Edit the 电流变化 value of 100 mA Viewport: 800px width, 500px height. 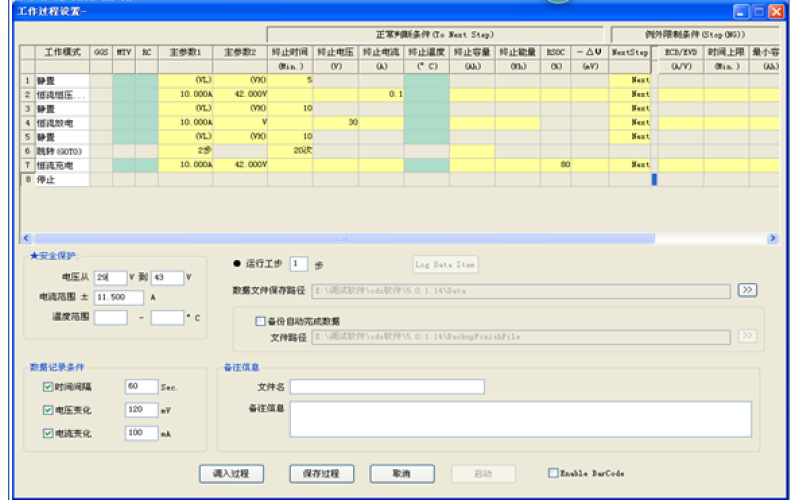point(141,433)
